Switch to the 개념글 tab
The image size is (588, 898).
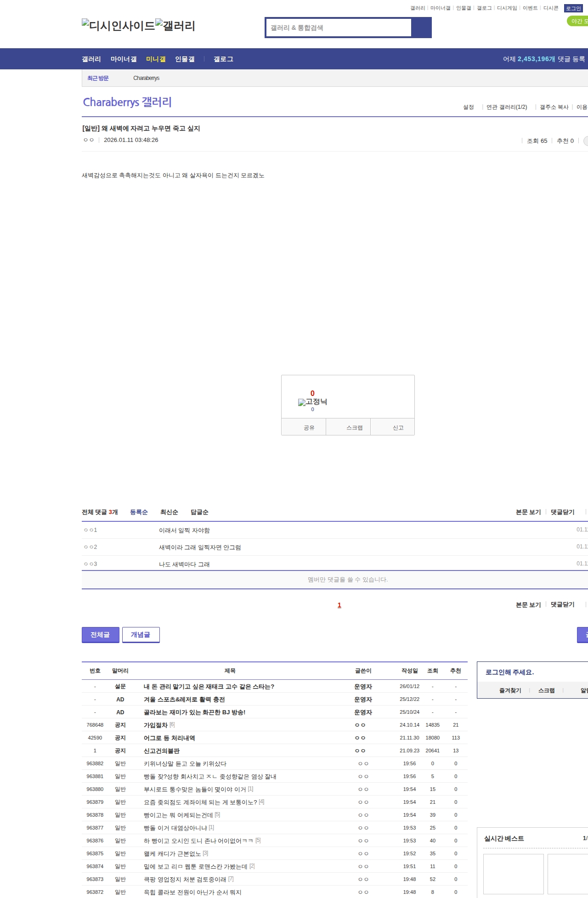[141, 635]
